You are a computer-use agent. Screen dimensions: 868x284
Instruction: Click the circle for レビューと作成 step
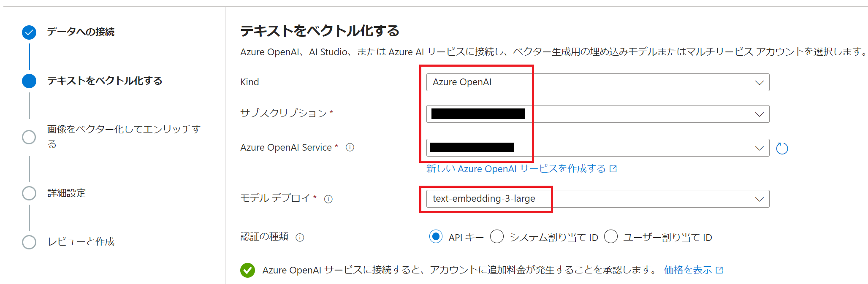[29, 242]
